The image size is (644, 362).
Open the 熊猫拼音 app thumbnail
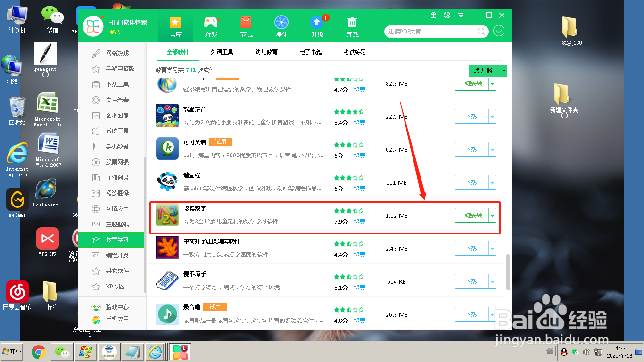pos(167,115)
